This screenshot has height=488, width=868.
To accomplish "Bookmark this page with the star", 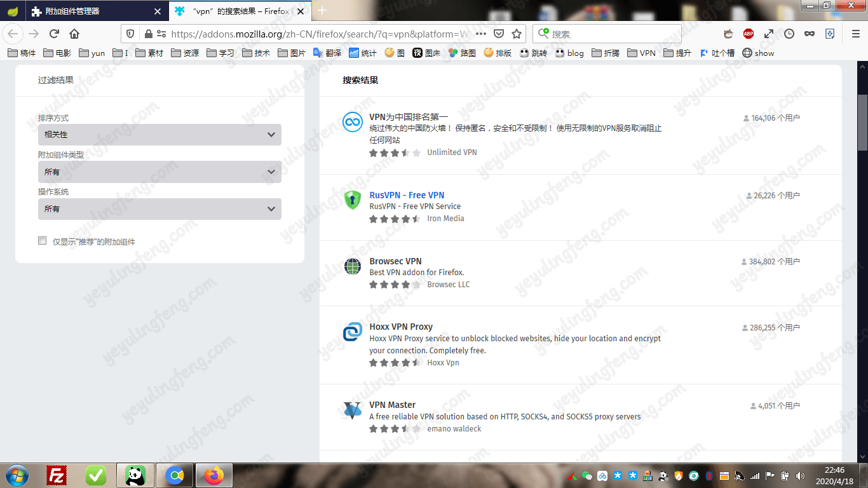I will pos(517,34).
